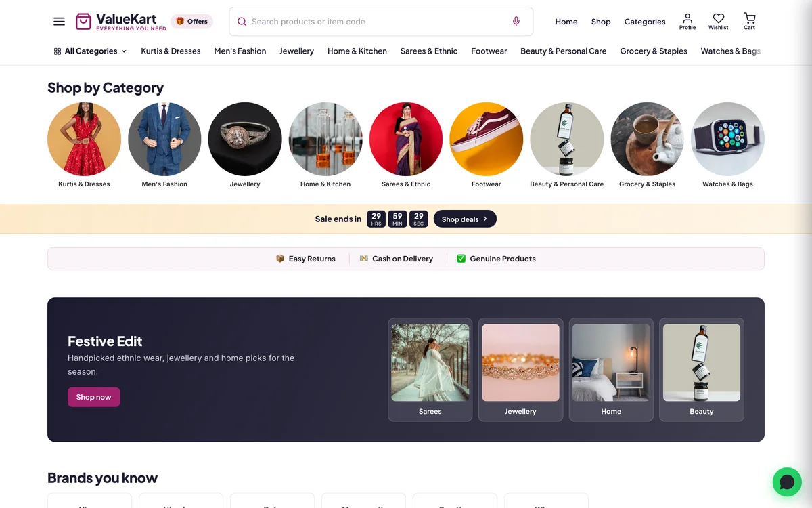812x508 pixels.
Task: Activate voice search microphone
Action: pos(516,22)
